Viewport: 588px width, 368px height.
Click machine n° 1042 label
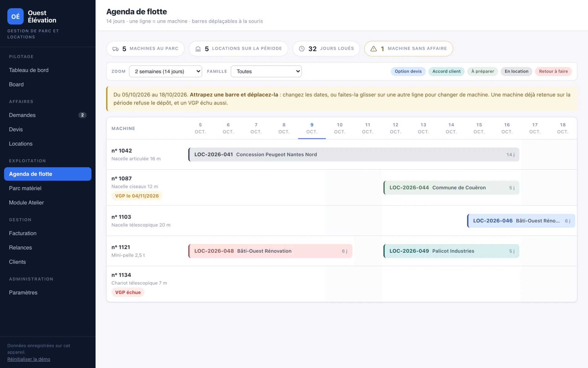(x=122, y=151)
